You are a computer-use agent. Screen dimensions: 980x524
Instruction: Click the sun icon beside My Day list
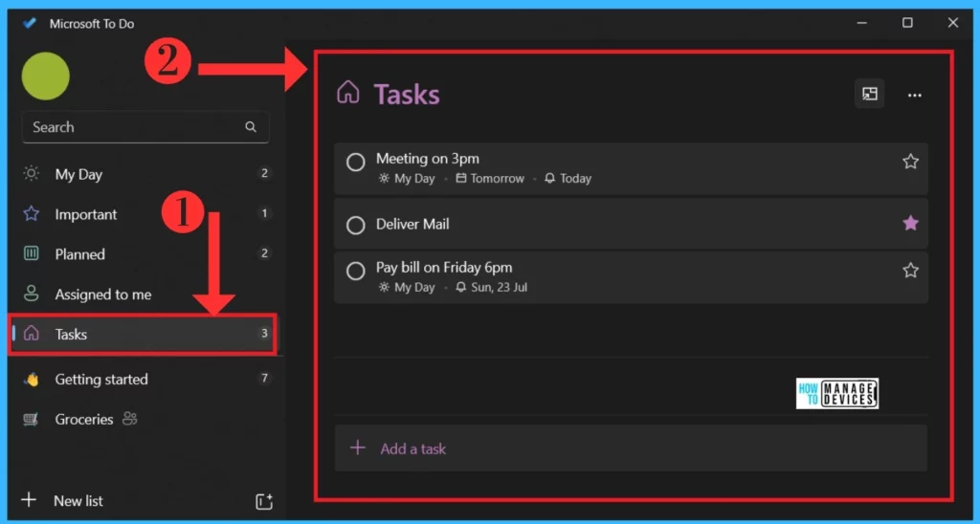32,174
